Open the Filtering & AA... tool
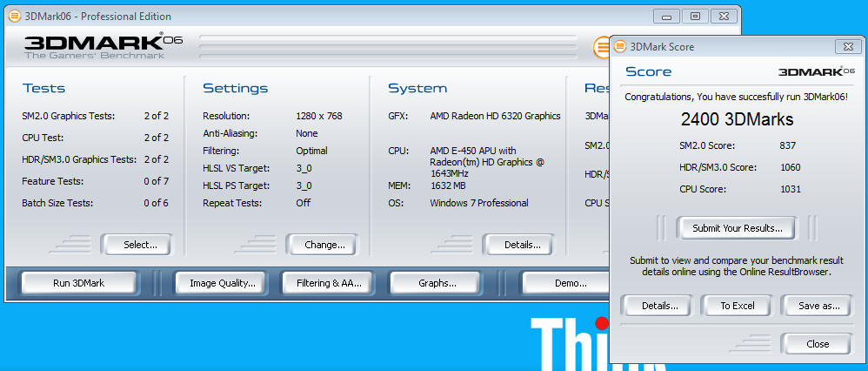This screenshot has width=868, height=371. tap(330, 283)
